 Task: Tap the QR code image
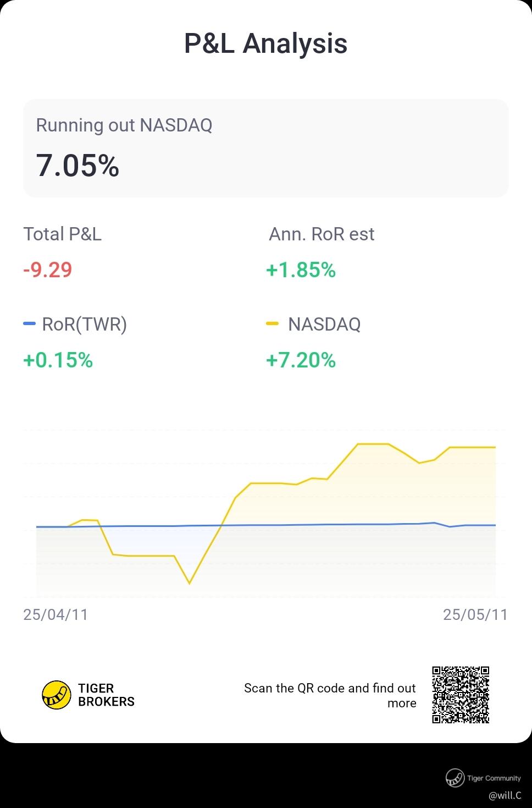461,695
